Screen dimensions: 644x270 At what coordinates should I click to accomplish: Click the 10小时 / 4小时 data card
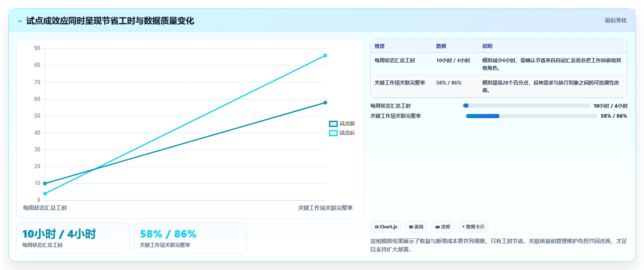[73, 238]
